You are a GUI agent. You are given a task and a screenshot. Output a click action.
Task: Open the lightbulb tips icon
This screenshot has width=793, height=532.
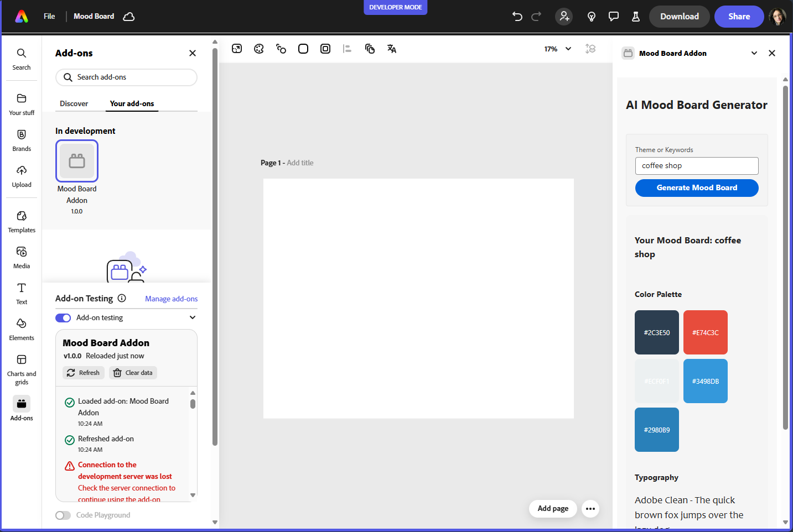[592, 17]
